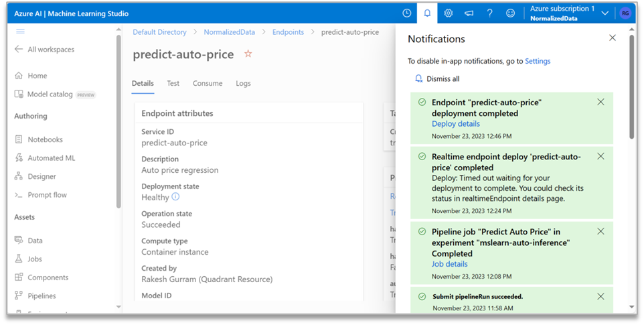The height and width of the screenshot is (325, 644).
Task: Click the Jobs flask icon
Action: pos(19,259)
